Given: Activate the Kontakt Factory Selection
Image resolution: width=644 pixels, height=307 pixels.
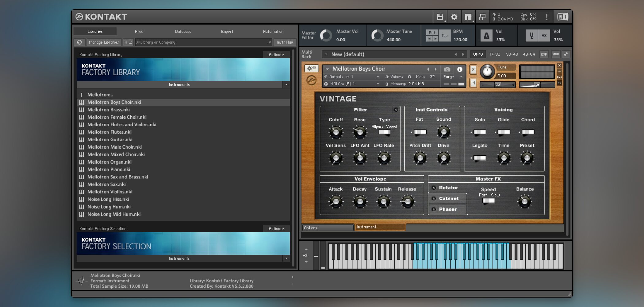Looking at the screenshot, I should (x=276, y=229).
